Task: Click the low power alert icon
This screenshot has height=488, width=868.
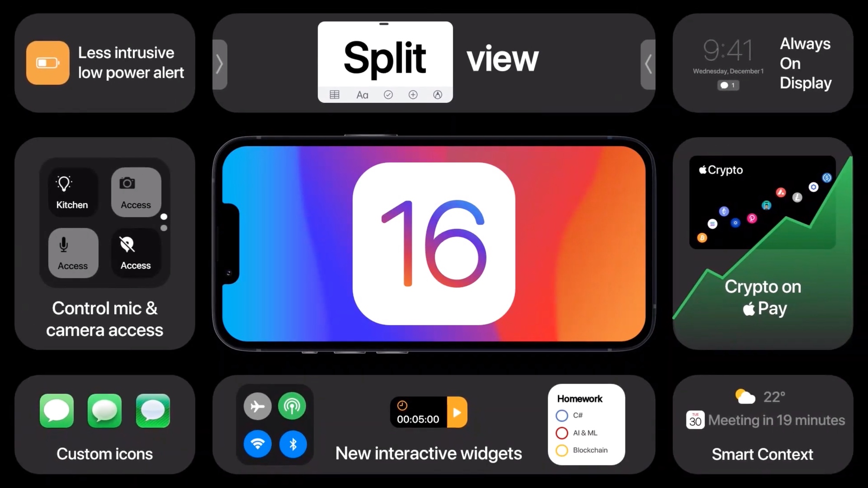Action: click(x=47, y=62)
